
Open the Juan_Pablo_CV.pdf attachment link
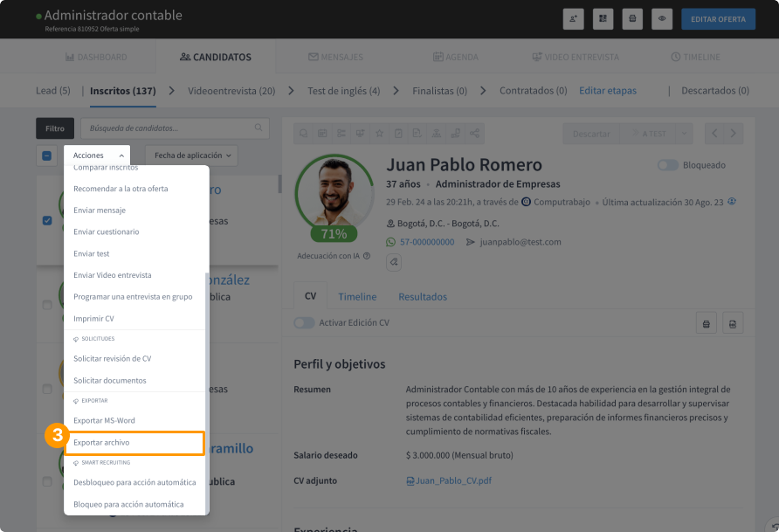coord(449,480)
